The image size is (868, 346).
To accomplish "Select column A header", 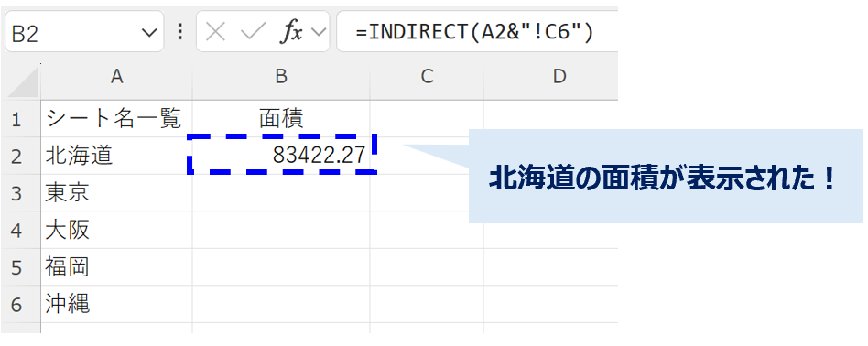I will click(x=116, y=77).
